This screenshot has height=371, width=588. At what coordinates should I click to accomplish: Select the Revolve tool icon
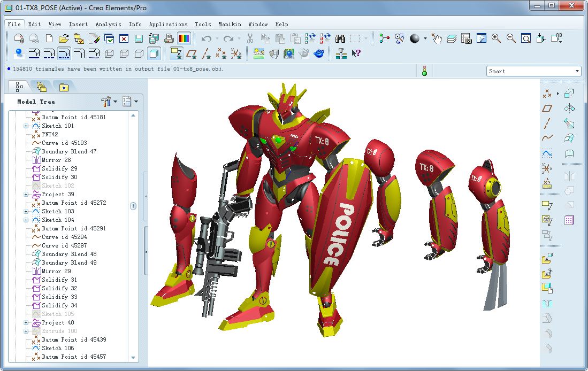click(569, 109)
